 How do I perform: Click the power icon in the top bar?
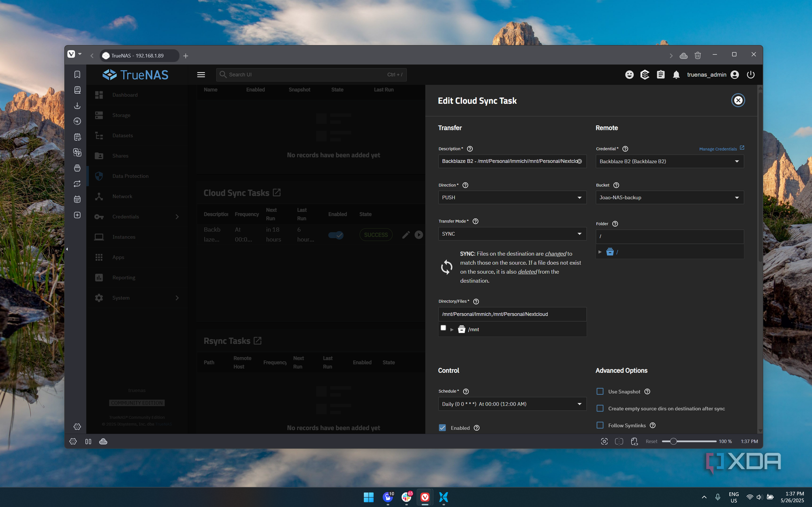[x=750, y=75]
